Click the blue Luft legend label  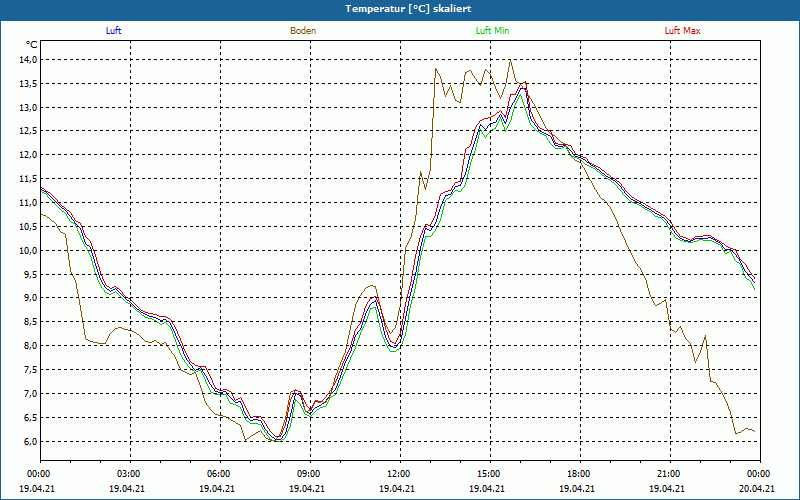113,31
